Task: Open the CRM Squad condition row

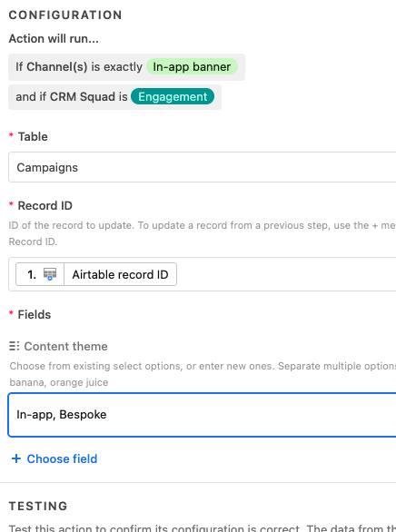Action: tap(114, 97)
